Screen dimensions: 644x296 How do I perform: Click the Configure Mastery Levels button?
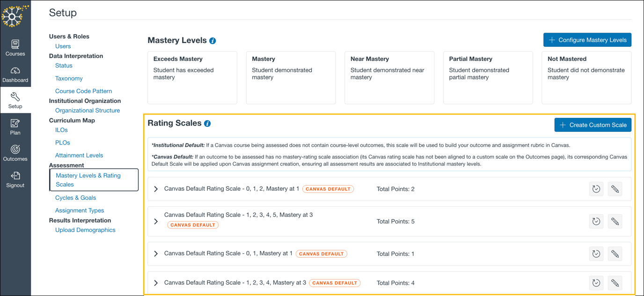587,40
